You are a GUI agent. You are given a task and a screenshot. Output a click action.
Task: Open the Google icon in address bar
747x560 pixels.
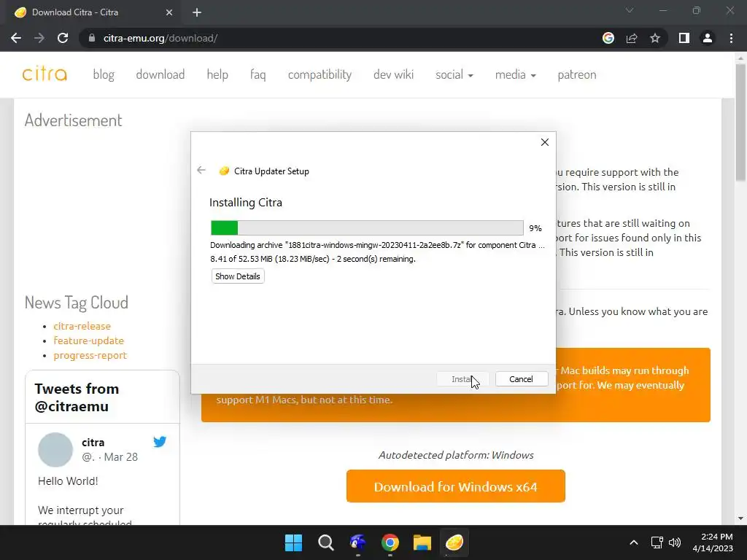pos(608,38)
